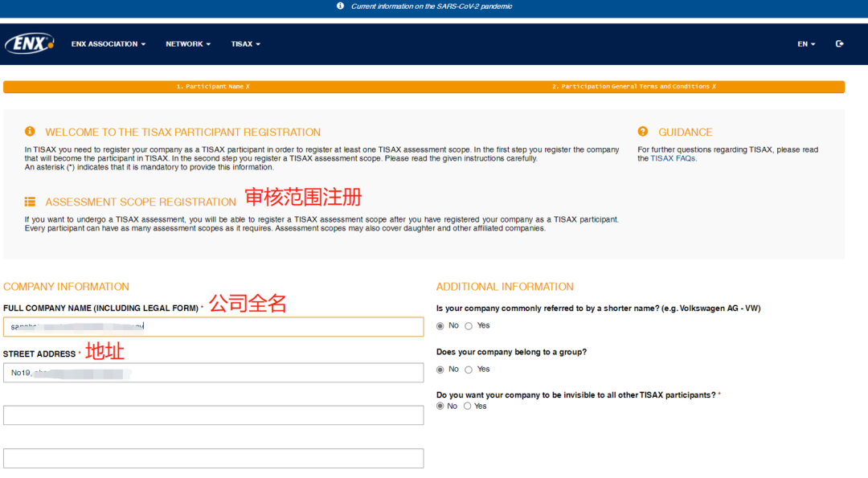
Task: Click the Company Information heading
Action: coord(67,287)
